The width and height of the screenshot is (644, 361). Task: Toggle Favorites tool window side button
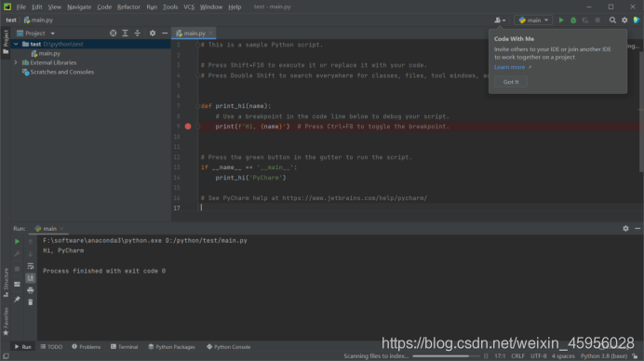(x=6, y=322)
